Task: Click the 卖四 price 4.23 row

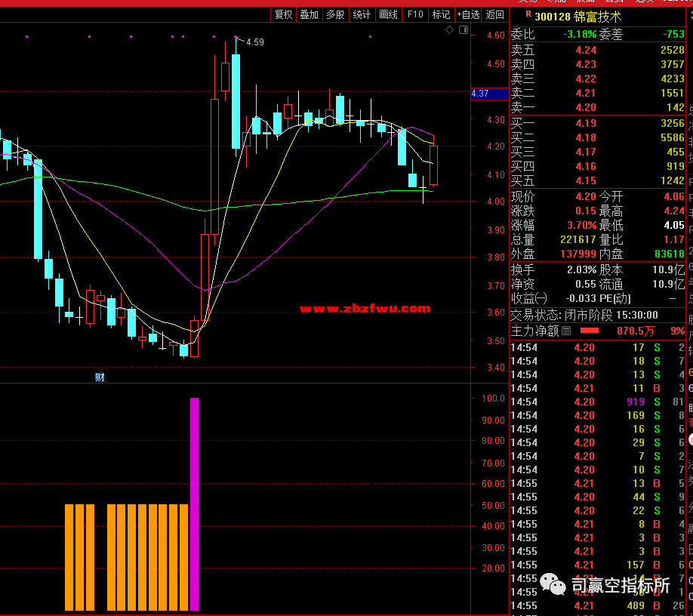Action: 598,64
